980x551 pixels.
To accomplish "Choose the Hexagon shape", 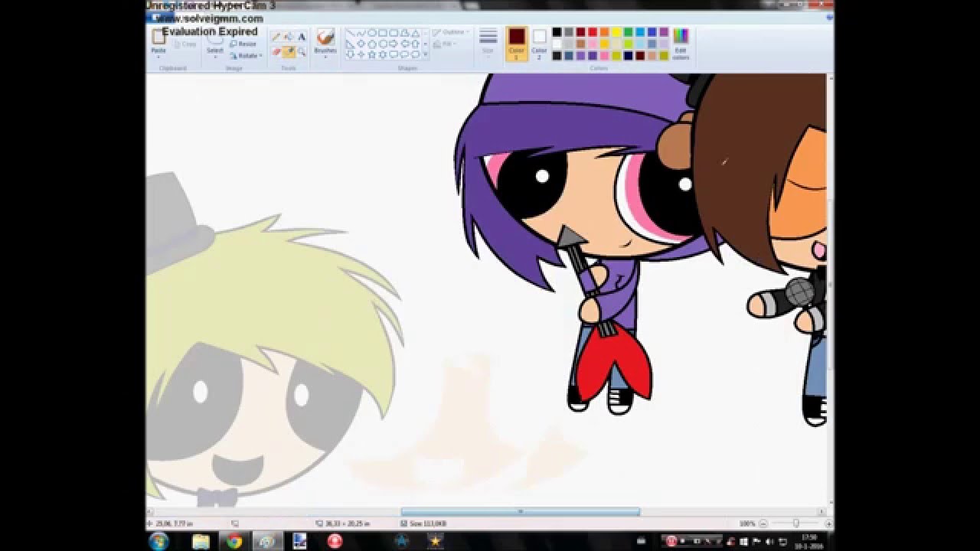I will tap(383, 44).
